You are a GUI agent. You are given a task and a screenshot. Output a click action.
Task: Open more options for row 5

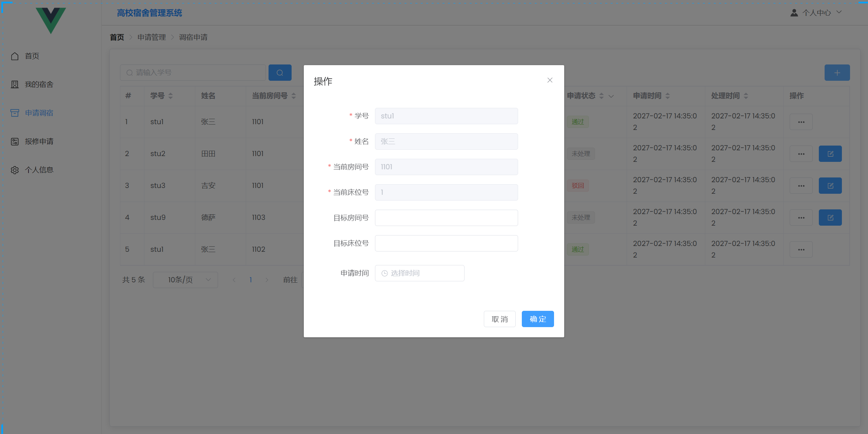[x=801, y=249]
